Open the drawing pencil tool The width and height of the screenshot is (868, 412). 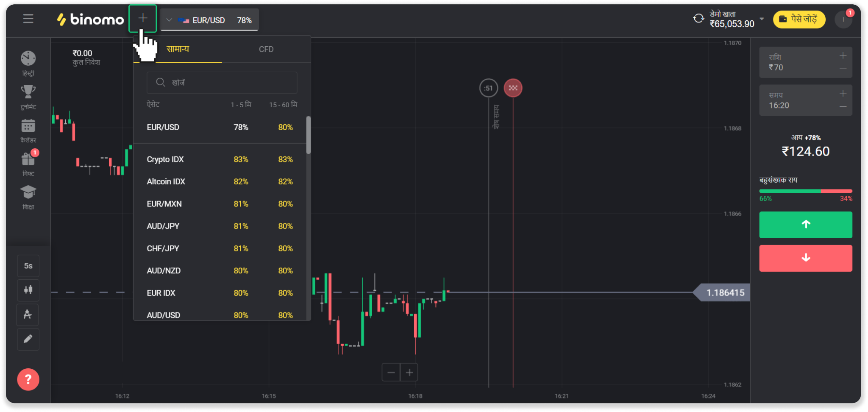[28, 339]
